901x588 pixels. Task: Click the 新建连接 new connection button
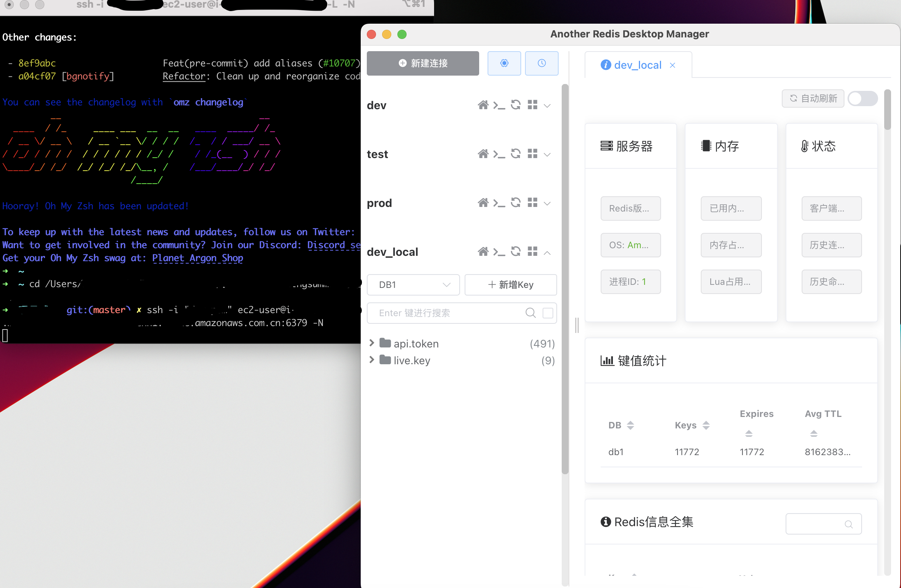pos(423,63)
